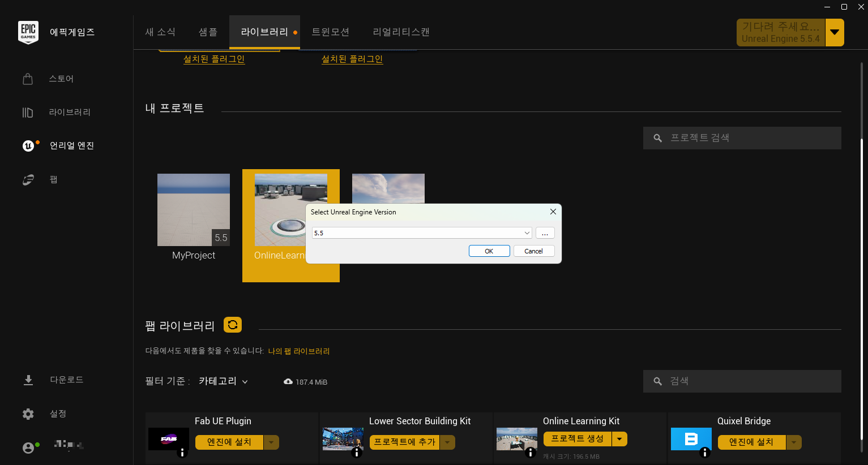Click the Fab UE Plugin info icon
The width and height of the screenshot is (868, 465).
pos(182,453)
